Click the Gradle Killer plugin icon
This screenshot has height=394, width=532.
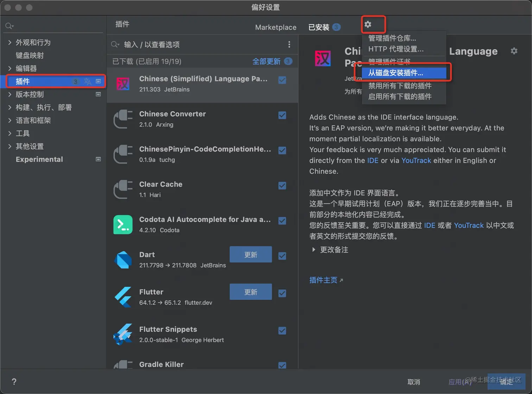123,364
